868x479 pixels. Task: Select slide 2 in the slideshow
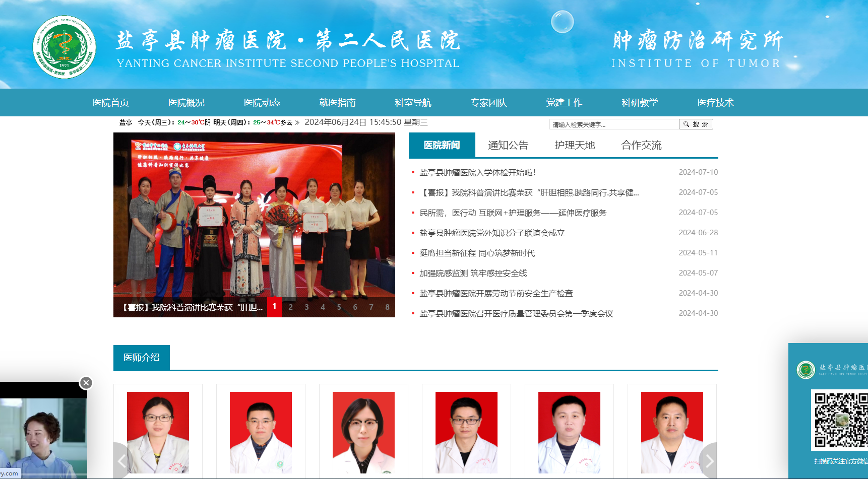pos(290,307)
